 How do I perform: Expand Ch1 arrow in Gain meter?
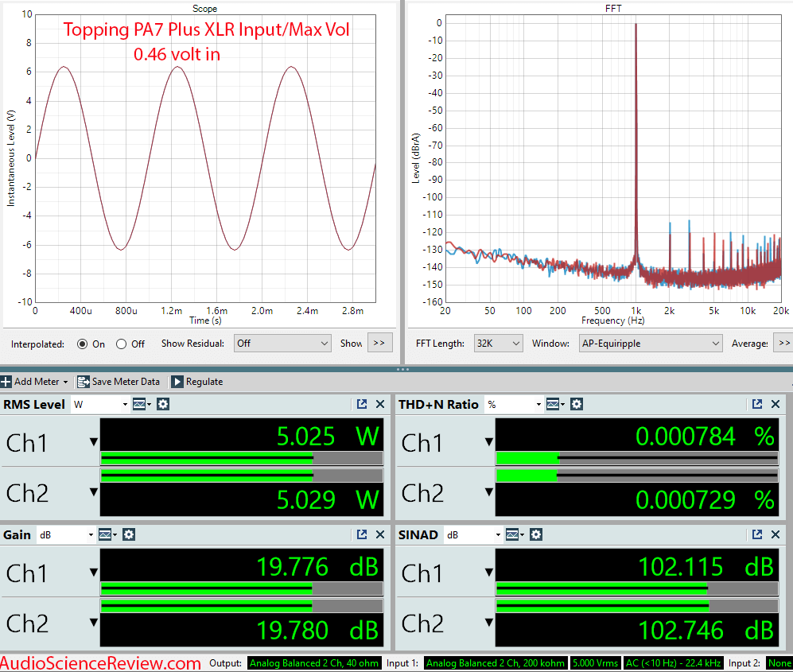tap(94, 573)
